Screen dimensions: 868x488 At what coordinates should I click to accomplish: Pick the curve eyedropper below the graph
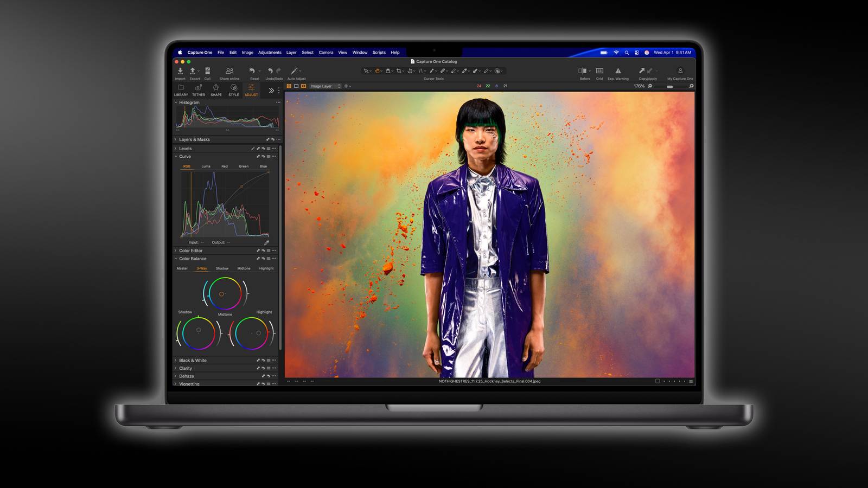(266, 242)
